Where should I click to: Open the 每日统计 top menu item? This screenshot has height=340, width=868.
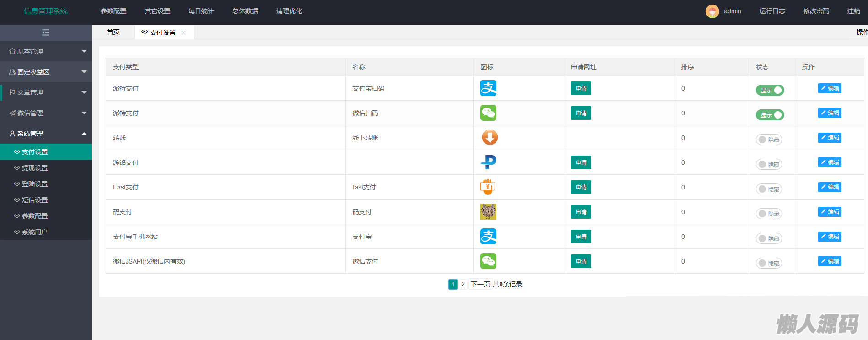(201, 11)
